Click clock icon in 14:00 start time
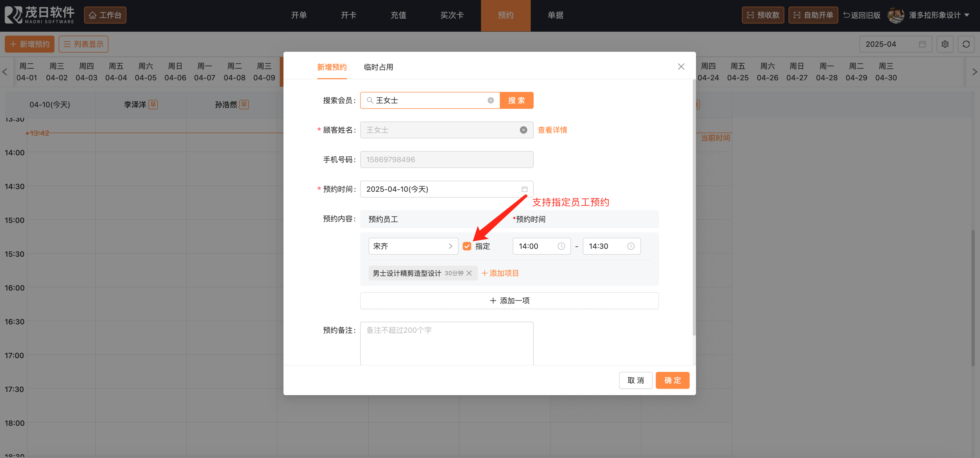This screenshot has height=458, width=980. (x=561, y=246)
